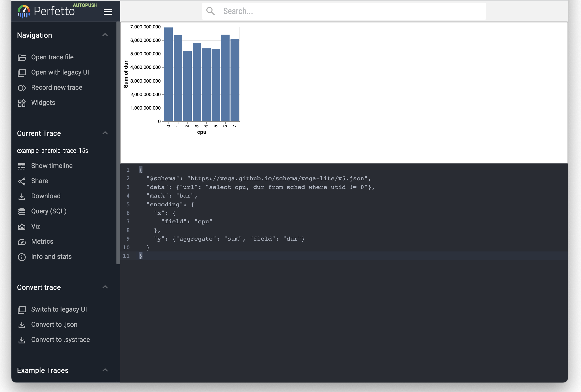Open Widgets panel
Image resolution: width=581 pixels, height=392 pixels.
tap(43, 102)
